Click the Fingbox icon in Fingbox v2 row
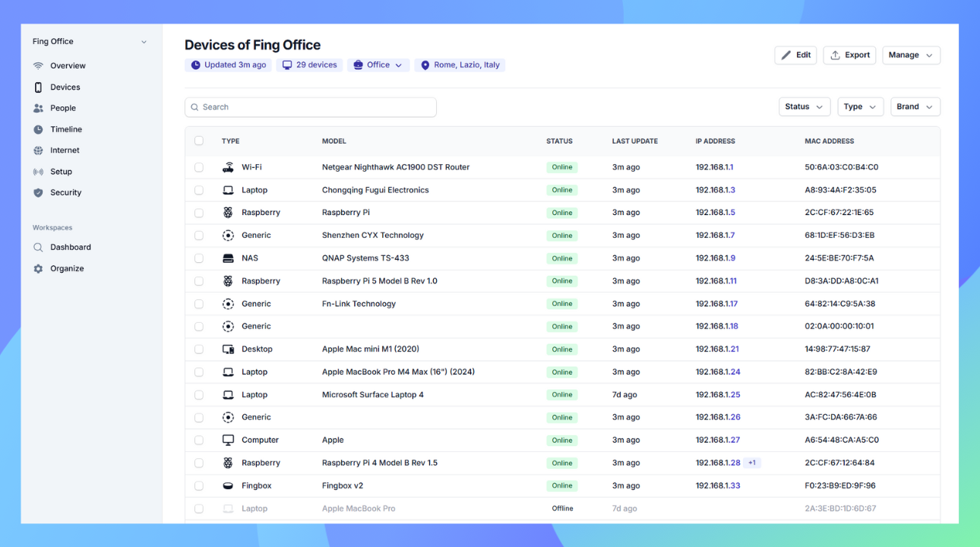Screen dimensions: 980x547 pos(228,485)
